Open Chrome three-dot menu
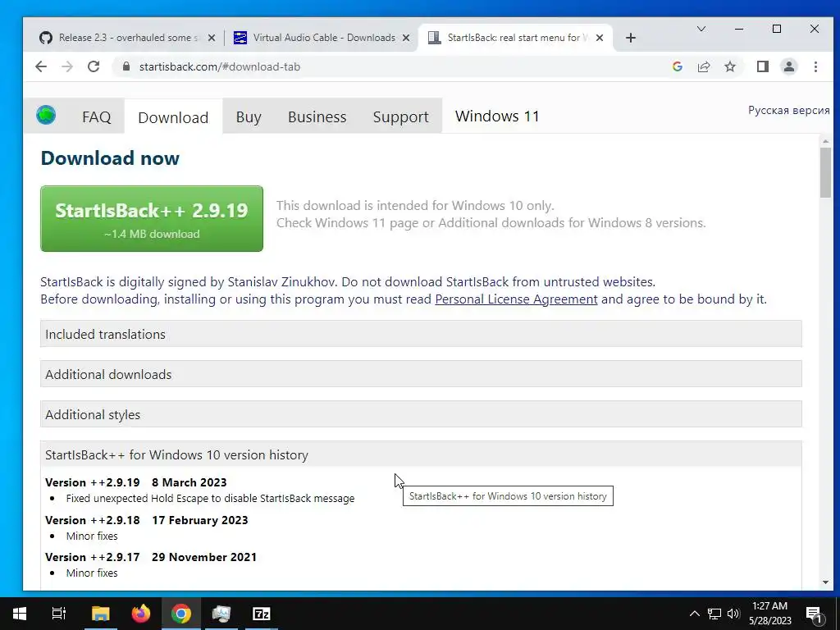This screenshot has width=840, height=630. click(815, 66)
